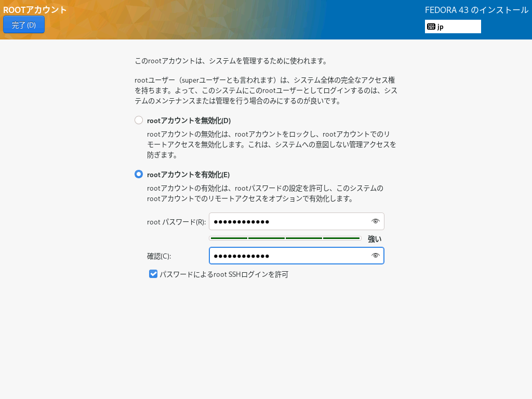
Task: Click the jp keyboard layout text
Action: (441, 26)
